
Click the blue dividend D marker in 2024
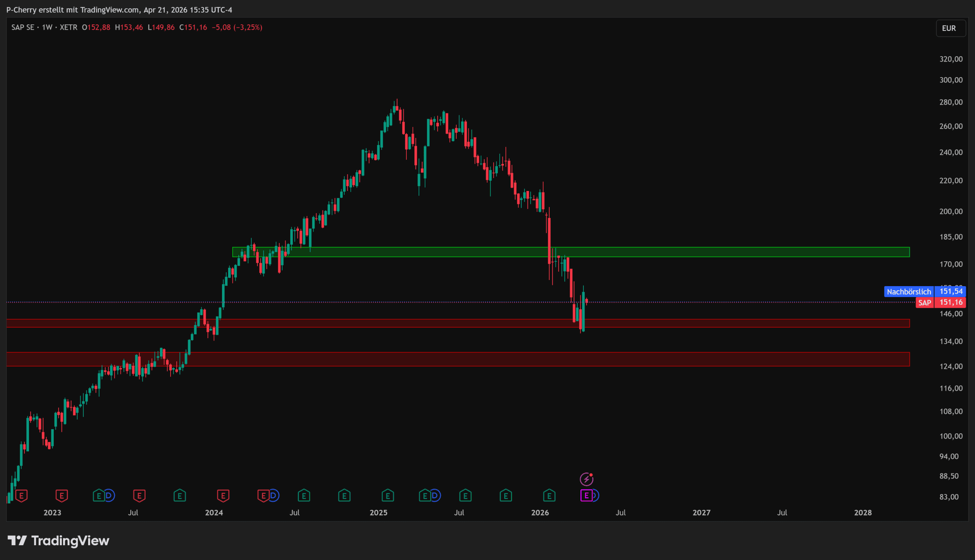(274, 495)
